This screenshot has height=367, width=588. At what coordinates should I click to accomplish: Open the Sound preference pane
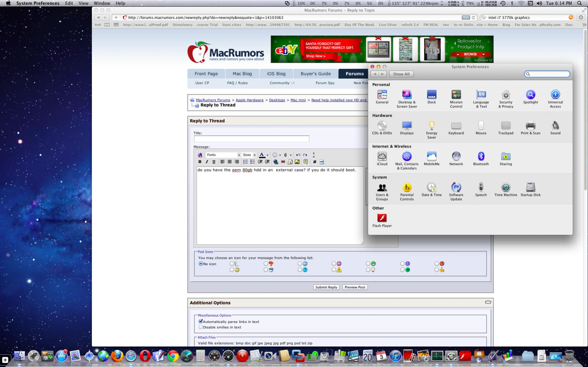coord(555,128)
